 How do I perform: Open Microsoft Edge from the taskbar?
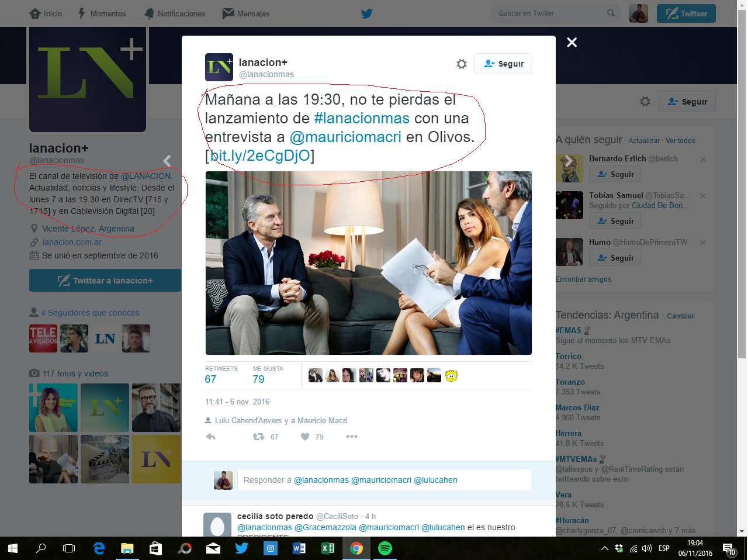pyautogui.click(x=99, y=548)
